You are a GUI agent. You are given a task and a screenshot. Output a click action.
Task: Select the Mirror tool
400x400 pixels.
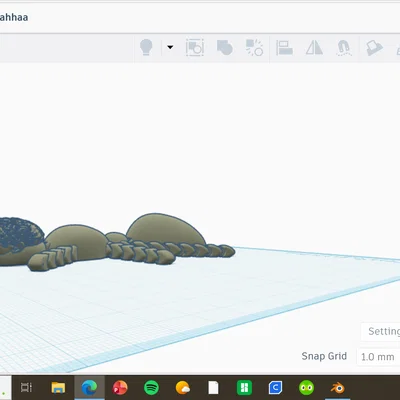coord(314,47)
